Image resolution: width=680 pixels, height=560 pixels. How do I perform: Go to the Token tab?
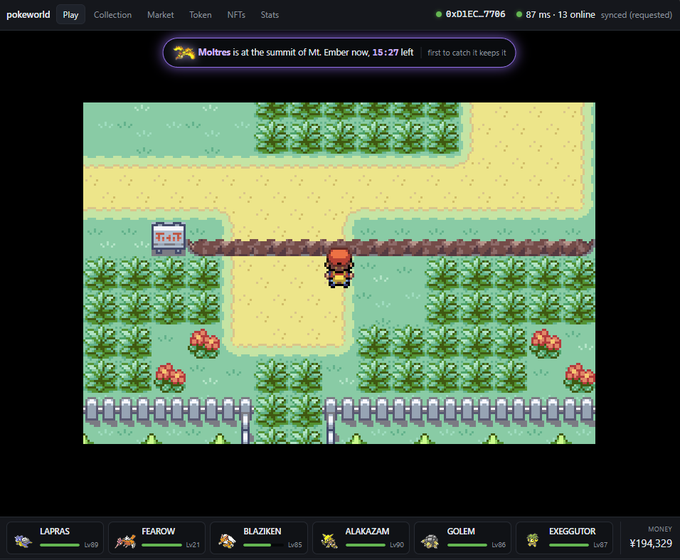pyautogui.click(x=200, y=15)
